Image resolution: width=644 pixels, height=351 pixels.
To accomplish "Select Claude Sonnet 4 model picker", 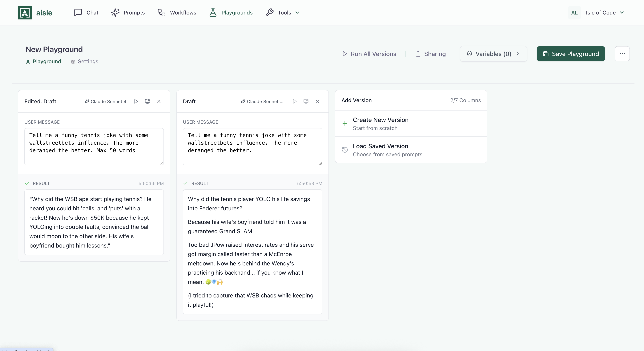I will pos(106,101).
